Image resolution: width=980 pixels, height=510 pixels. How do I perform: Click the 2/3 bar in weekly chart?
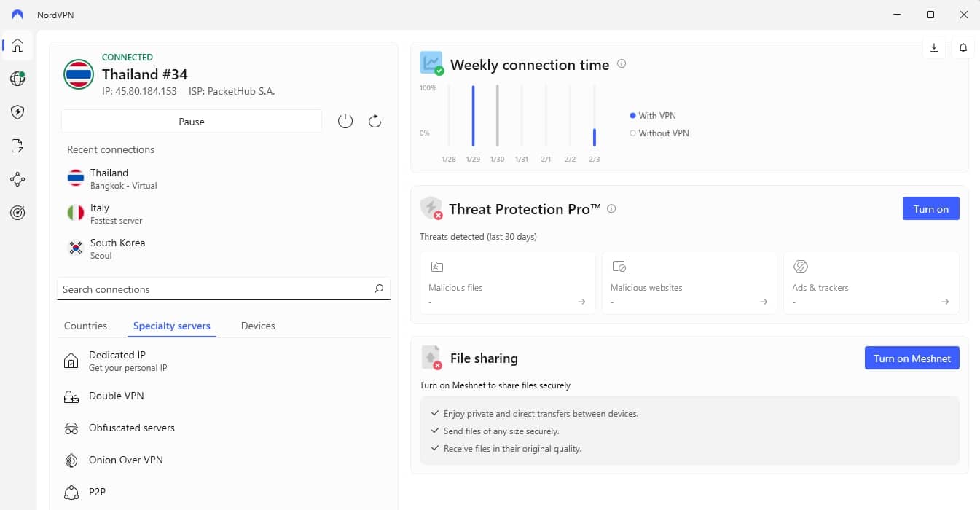[595, 137]
